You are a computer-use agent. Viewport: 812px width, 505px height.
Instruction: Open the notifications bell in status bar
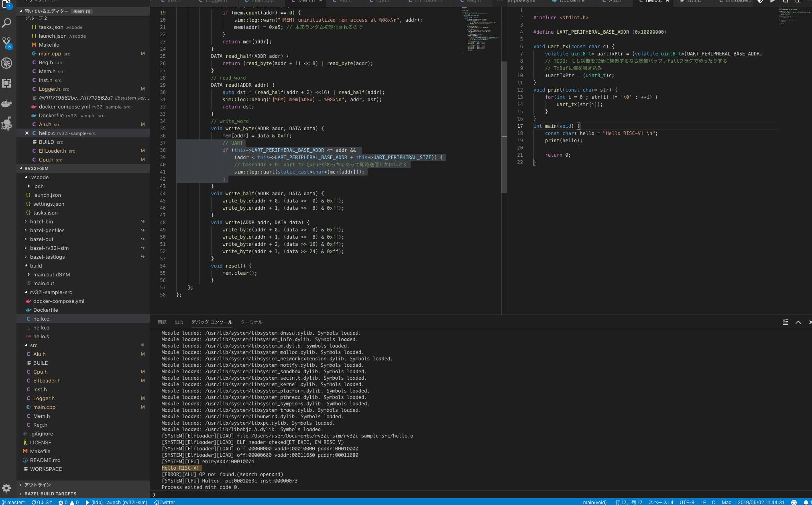(x=806, y=502)
